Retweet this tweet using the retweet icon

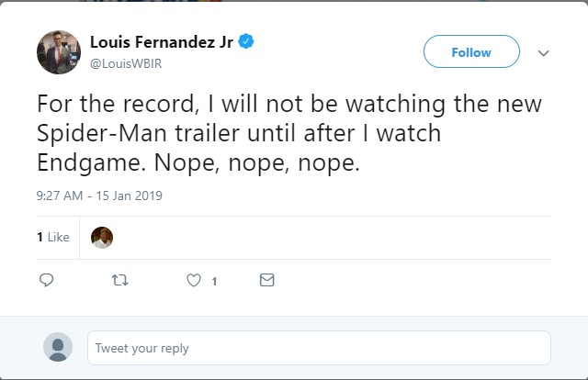119,280
